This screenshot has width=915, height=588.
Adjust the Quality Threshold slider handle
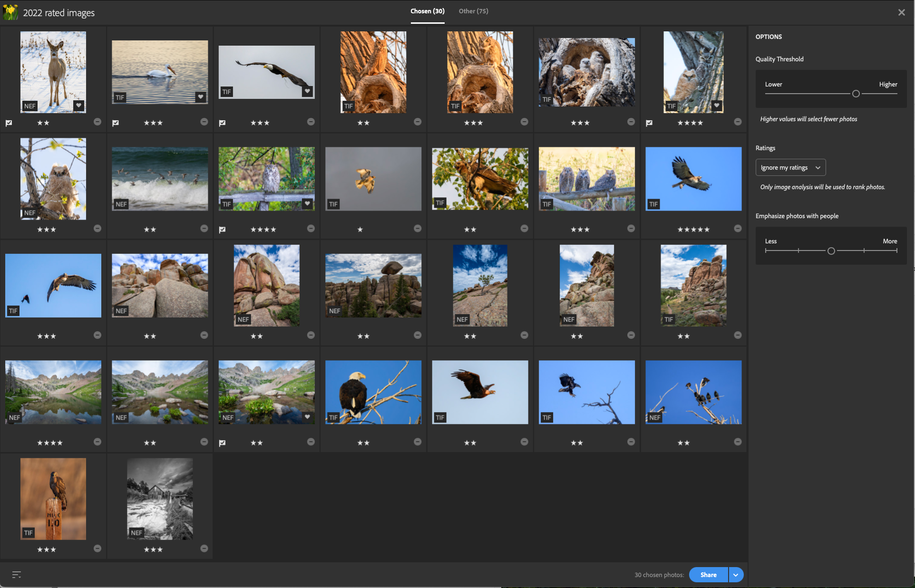tap(856, 94)
